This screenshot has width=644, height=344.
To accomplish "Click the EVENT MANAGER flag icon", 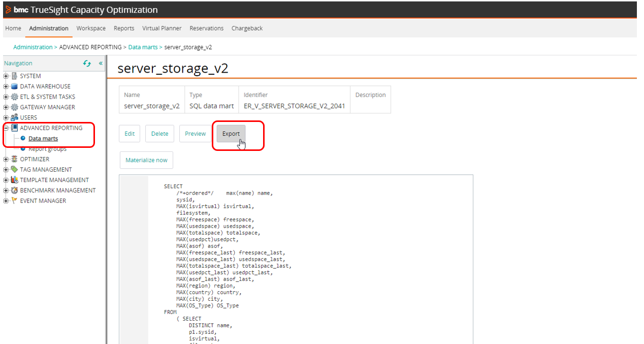I will click(15, 201).
